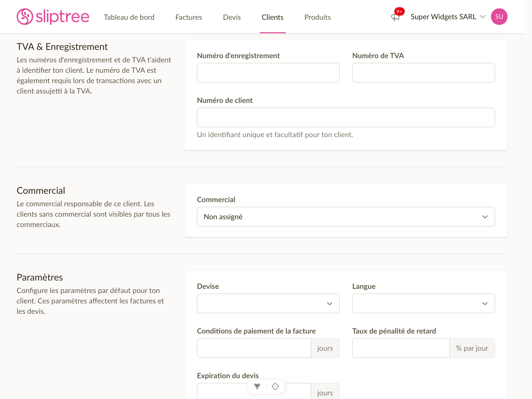The width and height of the screenshot is (532, 399).
Task: Open the announcements megaphone icon
Action: (x=395, y=17)
